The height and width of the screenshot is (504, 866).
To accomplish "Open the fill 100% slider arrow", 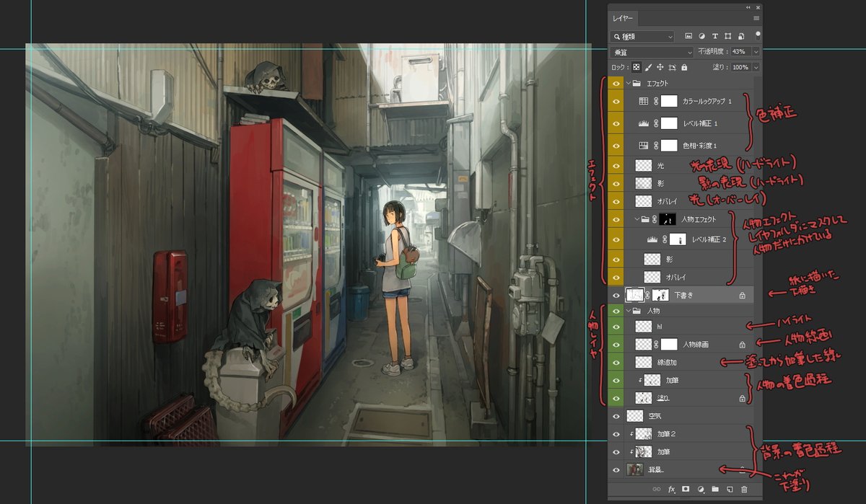I will tap(756, 67).
